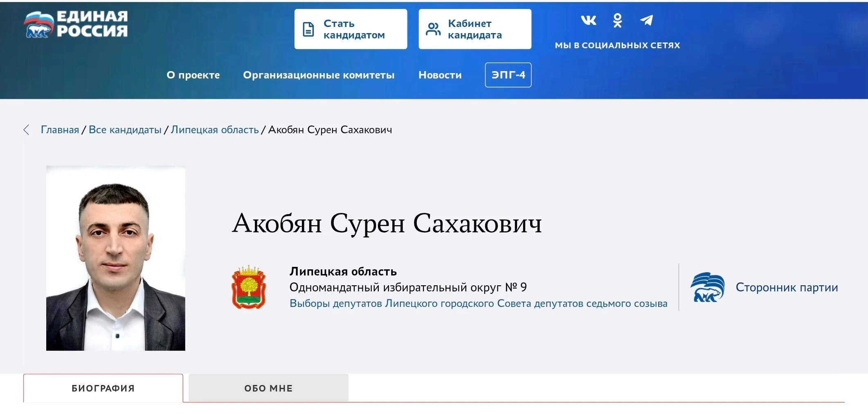This screenshot has height=414, width=868.
Task: Open the Новости page
Action: coord(440,75)
